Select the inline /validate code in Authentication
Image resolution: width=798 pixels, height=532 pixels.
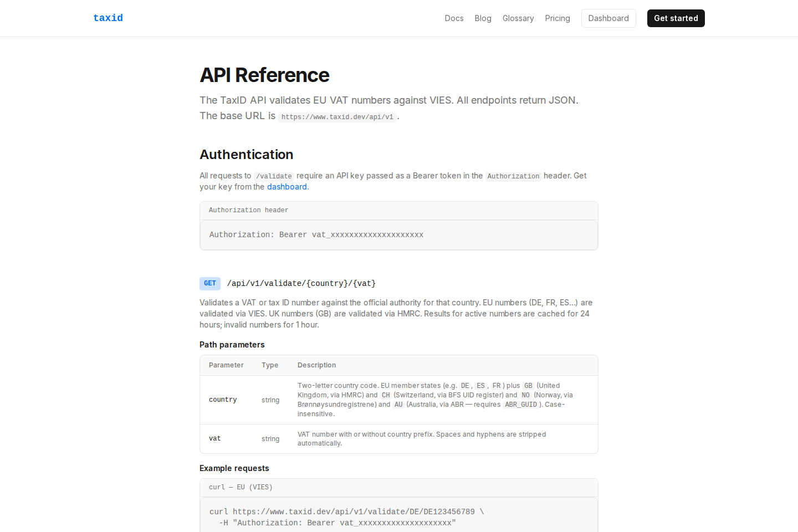point(274,176)
